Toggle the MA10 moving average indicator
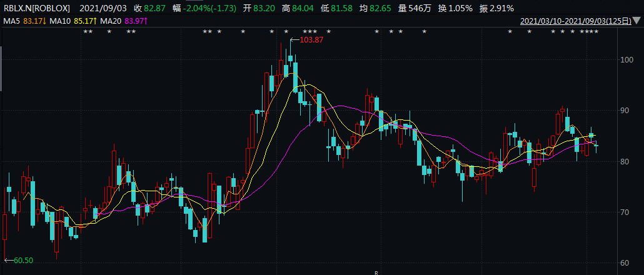Screen dimensions: 644x275 [71, 21]
